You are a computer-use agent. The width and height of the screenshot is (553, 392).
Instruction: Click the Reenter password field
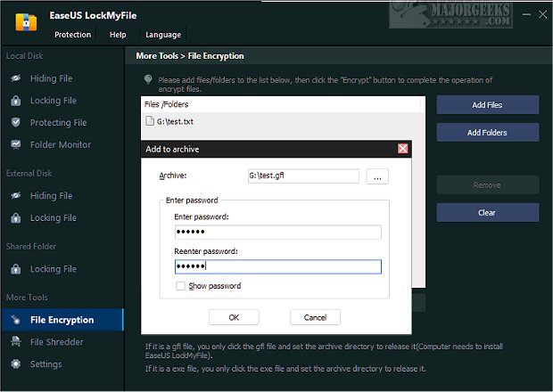(278, 266)
